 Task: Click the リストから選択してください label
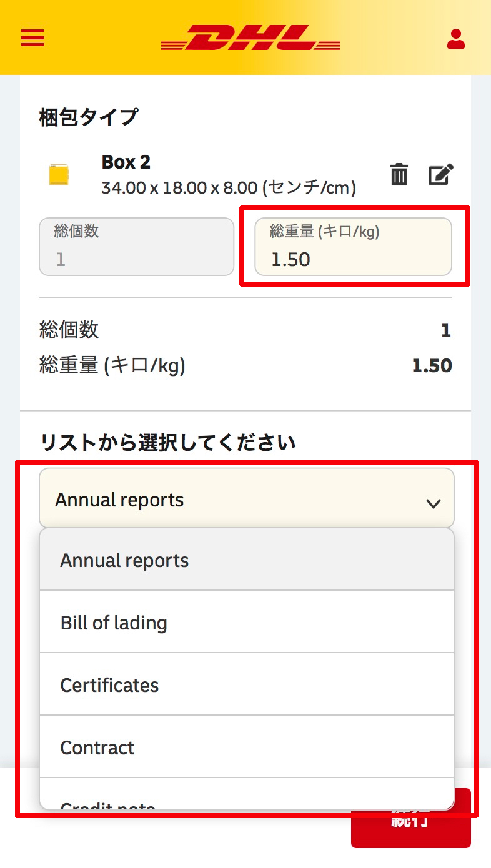(x=167, y=443)
